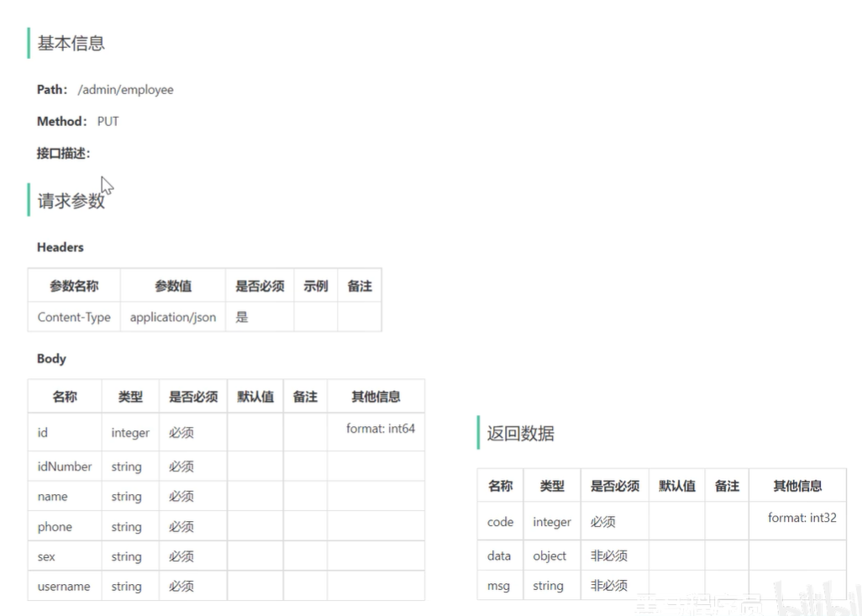Viewport: 862px width, 616px height.
Task: Click the username field in Body table
Action: click(64, 587)
